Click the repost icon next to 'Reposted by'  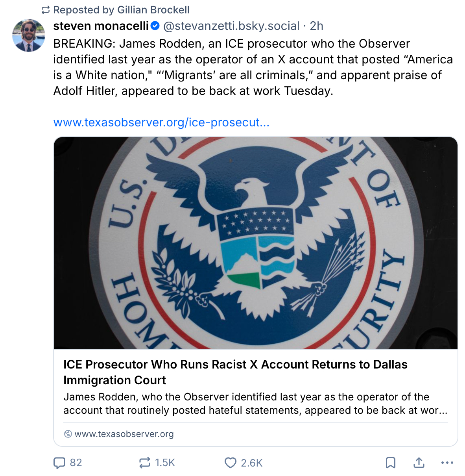pos(46,10)
